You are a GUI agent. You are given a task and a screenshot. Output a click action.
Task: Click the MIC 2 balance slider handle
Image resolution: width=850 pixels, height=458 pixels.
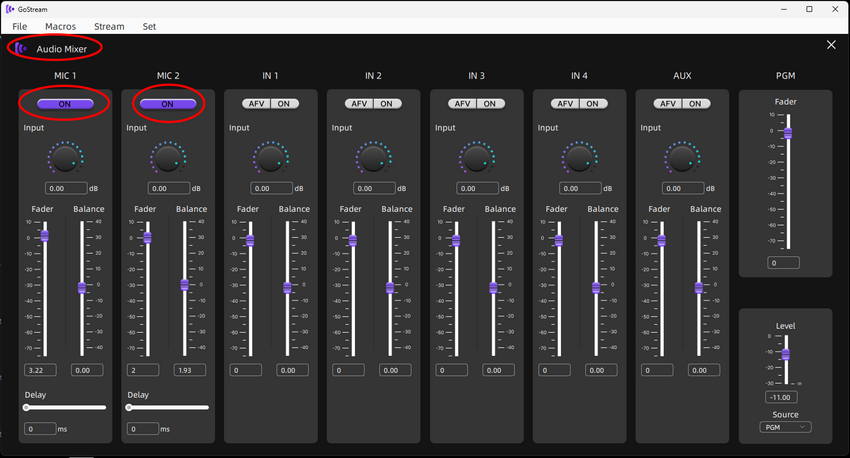(184, 285)
